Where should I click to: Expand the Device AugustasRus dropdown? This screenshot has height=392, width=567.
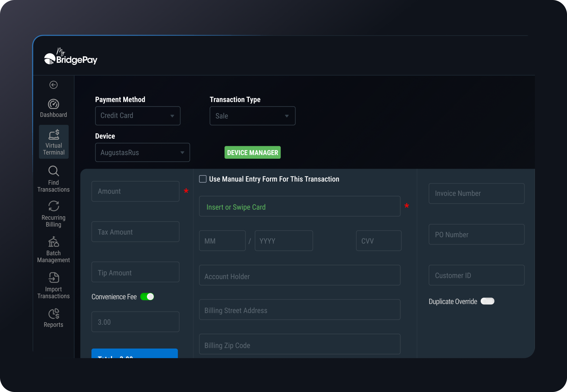pyautogui.click(x=142, y=152)
